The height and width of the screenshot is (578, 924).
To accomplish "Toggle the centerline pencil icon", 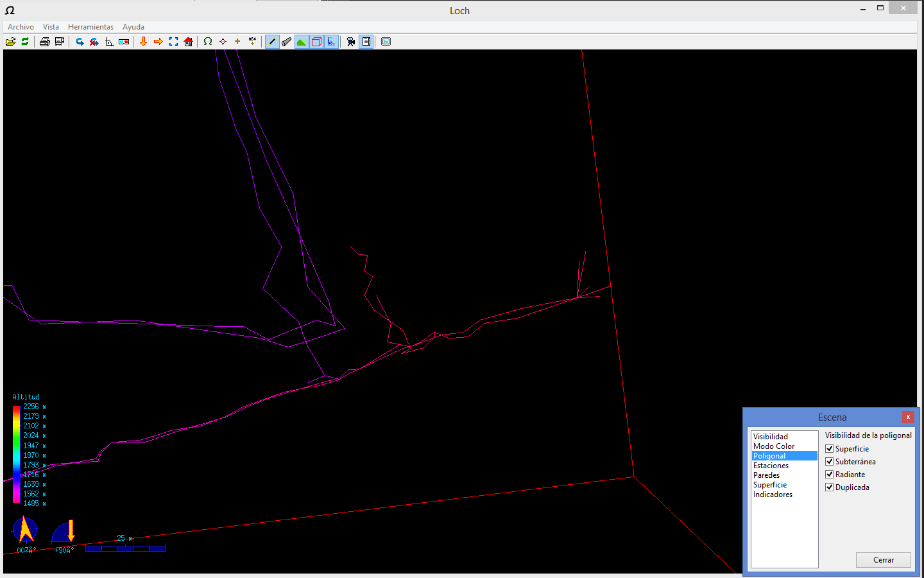I will (272, 42).
